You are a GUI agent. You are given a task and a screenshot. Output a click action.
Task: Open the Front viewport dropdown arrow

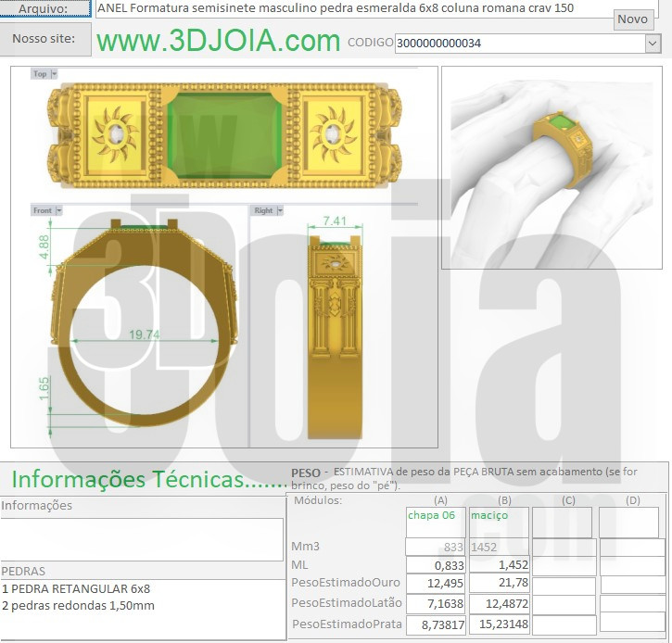[59, 210]
